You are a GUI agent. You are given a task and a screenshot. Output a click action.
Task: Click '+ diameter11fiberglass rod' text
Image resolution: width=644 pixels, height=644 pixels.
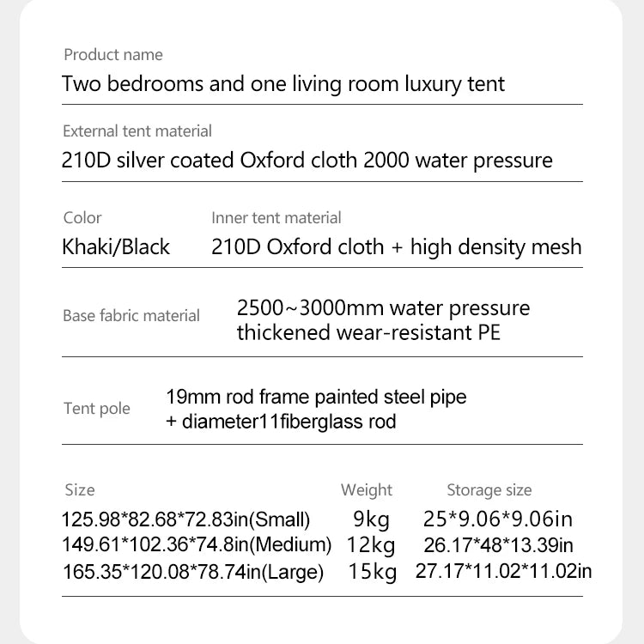[281, 422]
